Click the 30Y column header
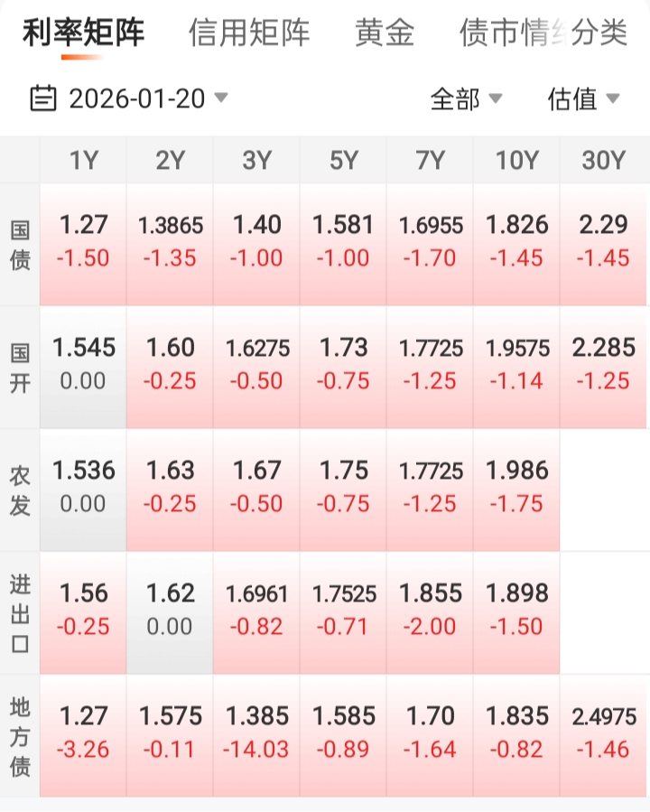The height and width of the screenshot is (812, 650). pos(603,160)
